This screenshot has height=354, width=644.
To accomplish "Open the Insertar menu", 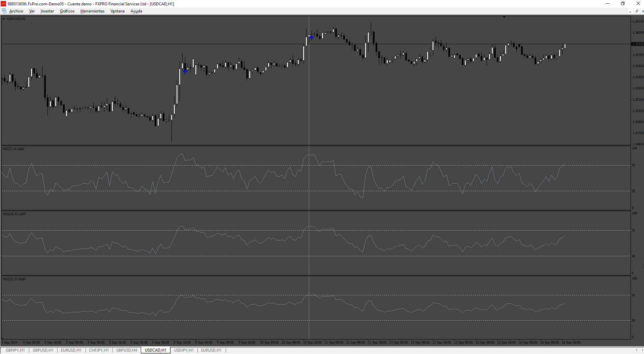I will click(x=47, y=11).
